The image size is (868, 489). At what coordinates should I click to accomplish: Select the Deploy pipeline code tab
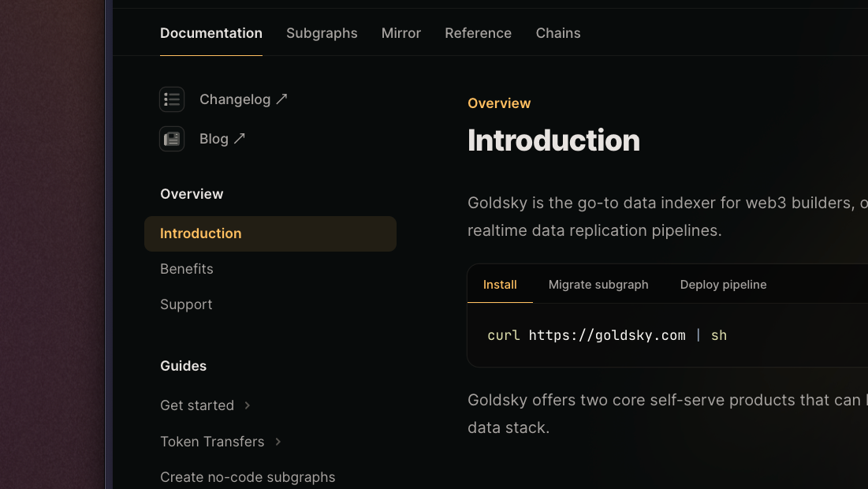[723, 285]
